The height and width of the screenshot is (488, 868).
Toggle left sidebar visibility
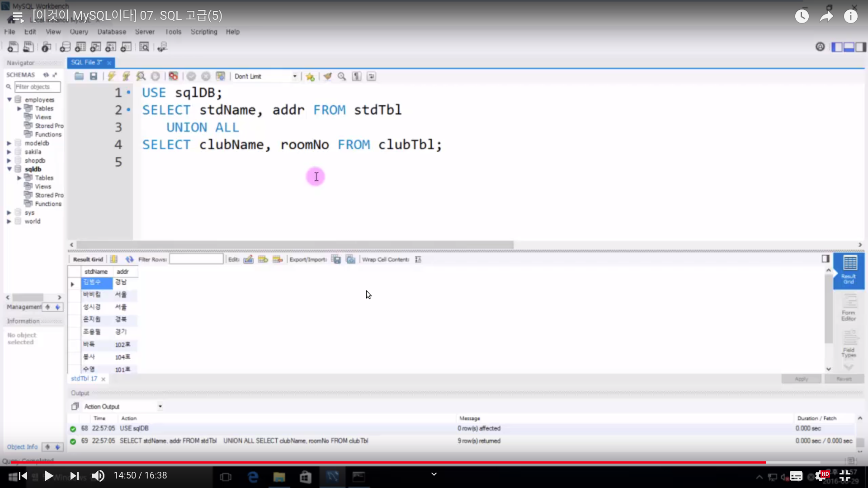[837, 47]
